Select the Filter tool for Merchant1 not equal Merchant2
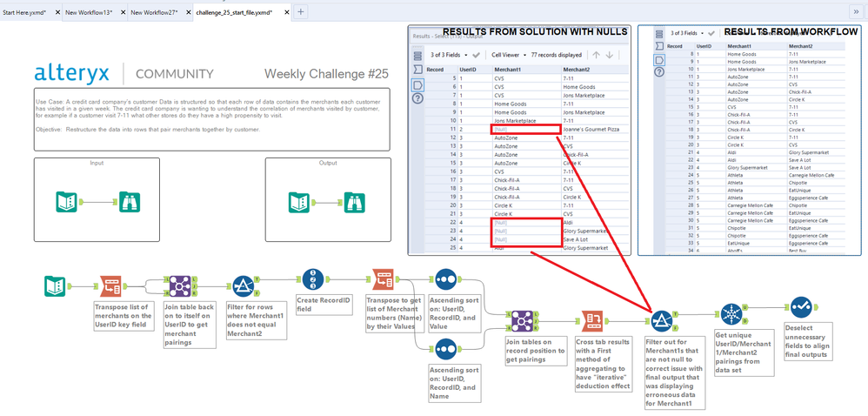This screenshot has width=868, height=416. pyautogui.click(x=243, y=285)
